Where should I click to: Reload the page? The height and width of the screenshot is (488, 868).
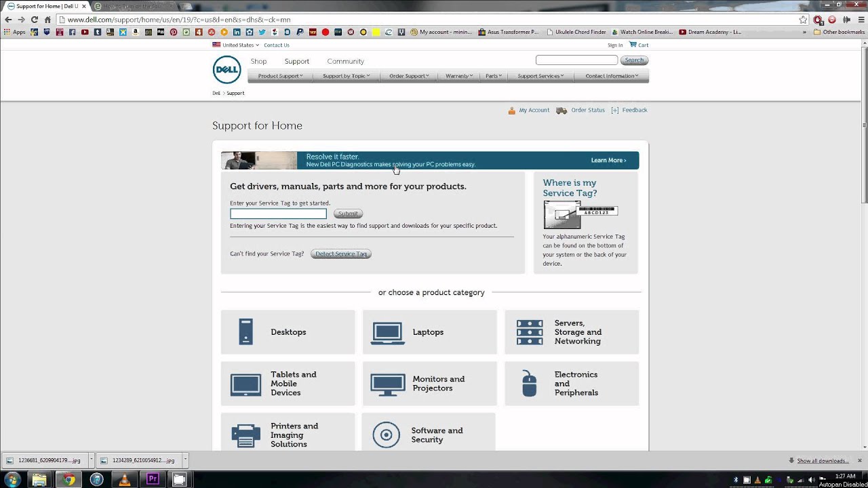click(34, 20)
